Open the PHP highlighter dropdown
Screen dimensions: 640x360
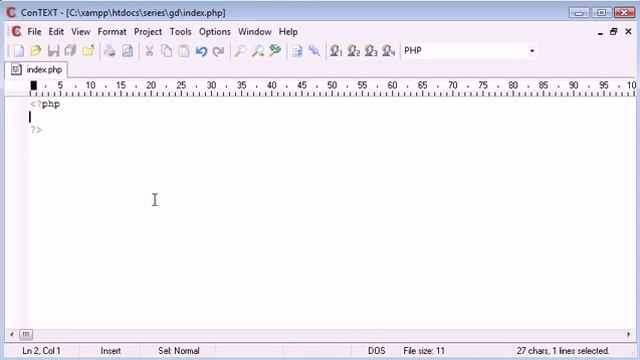tap(531, 51)
